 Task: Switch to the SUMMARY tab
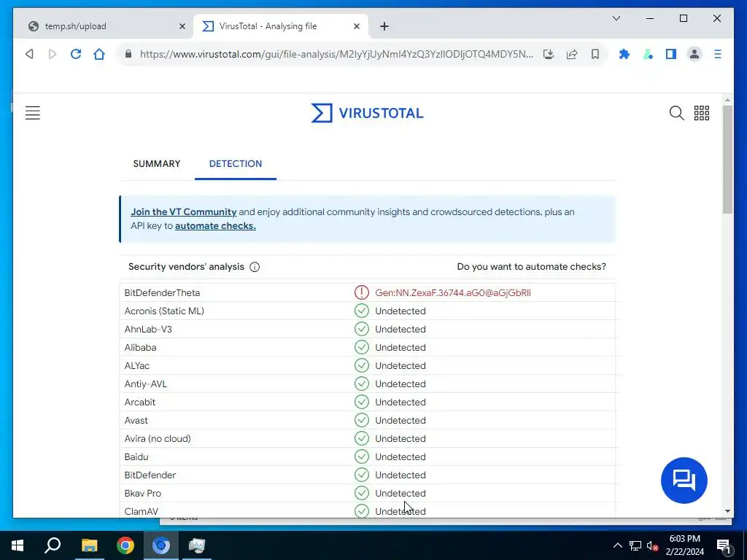pos(157,164)
